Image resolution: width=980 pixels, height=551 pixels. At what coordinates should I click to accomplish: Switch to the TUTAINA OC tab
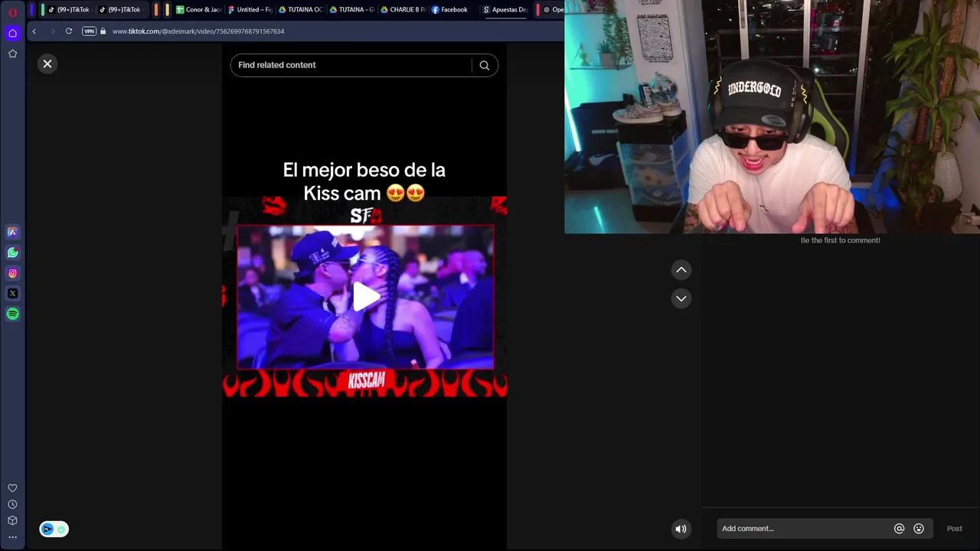click(x=301, y=10)
